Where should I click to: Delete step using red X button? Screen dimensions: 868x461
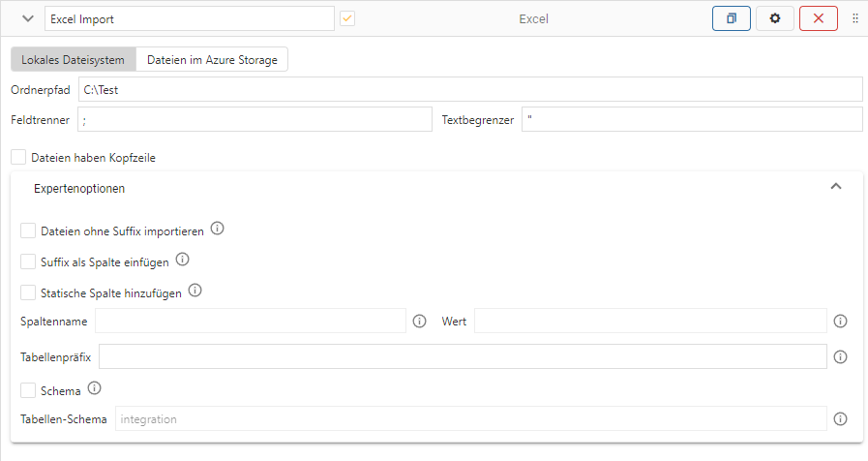(819, 18)
